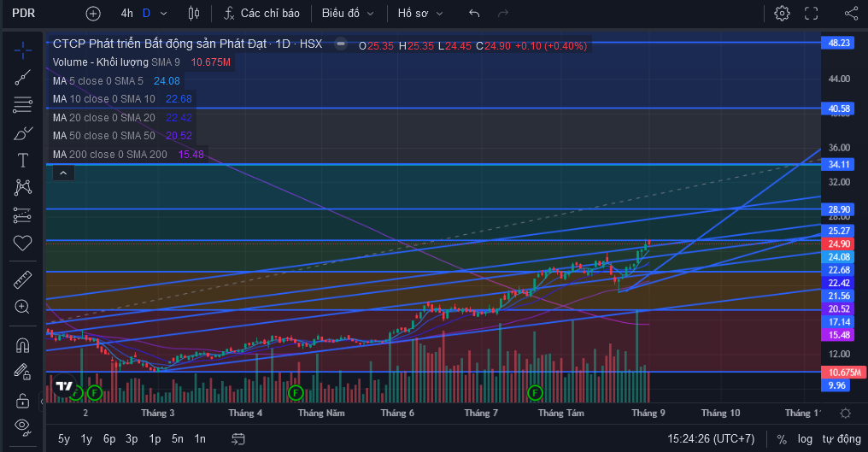This screenshot has width=868, height=452.
Task: Select the MA 5 close SMA 5 legend
Action: coord(116,81)
